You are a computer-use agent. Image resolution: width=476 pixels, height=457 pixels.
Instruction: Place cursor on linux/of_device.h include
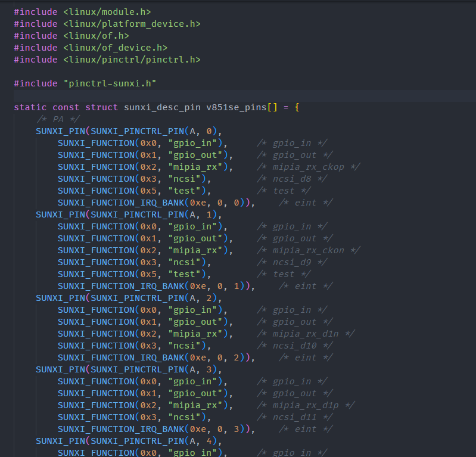(x=91, y=48)
